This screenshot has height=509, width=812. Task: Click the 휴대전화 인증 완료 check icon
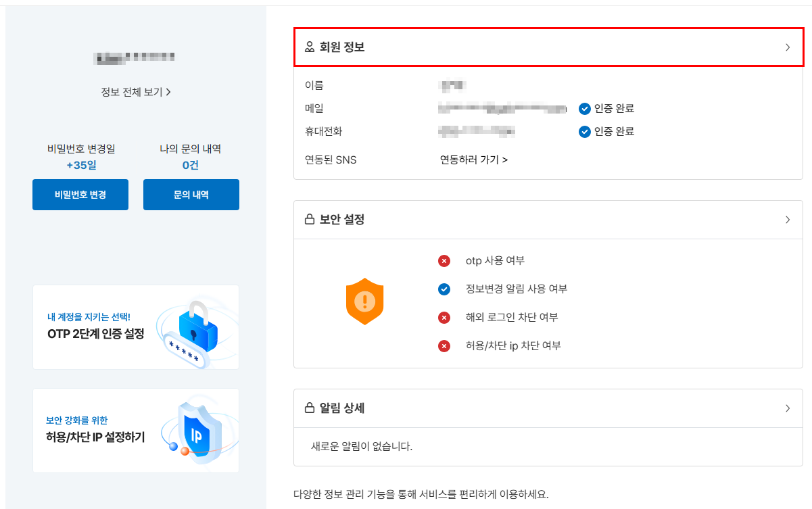(x=585, y=132)
